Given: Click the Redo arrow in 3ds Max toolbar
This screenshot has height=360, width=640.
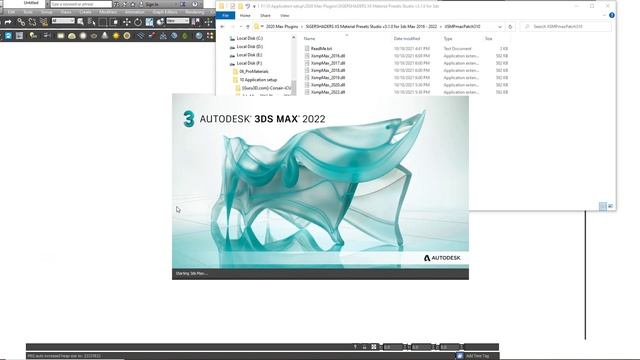Looking at the screenshot, I should pos(8,22).
